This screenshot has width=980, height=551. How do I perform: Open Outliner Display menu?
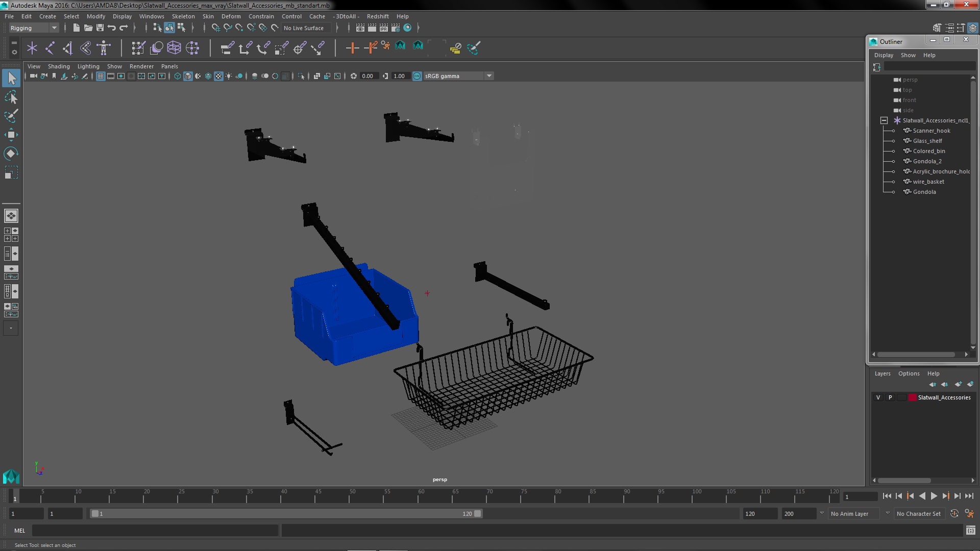(x=884, y=55)
